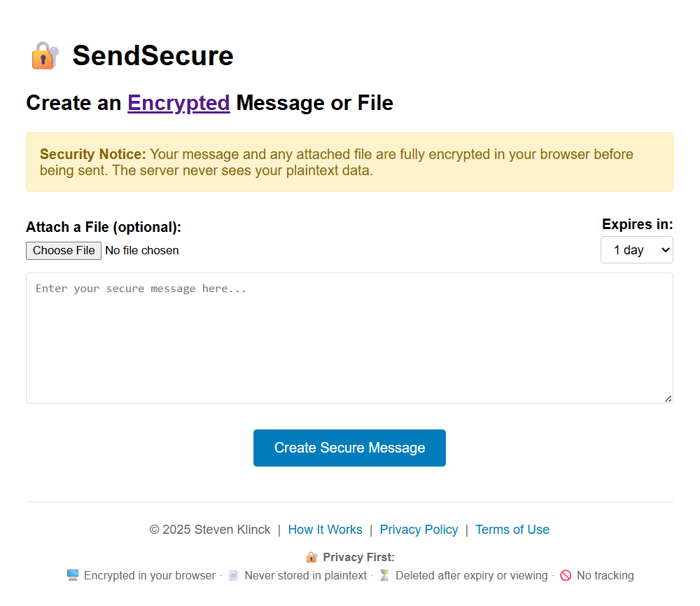Click the lock icon beside Privacy First
The image size is (700, 606).
pos(311,558)
